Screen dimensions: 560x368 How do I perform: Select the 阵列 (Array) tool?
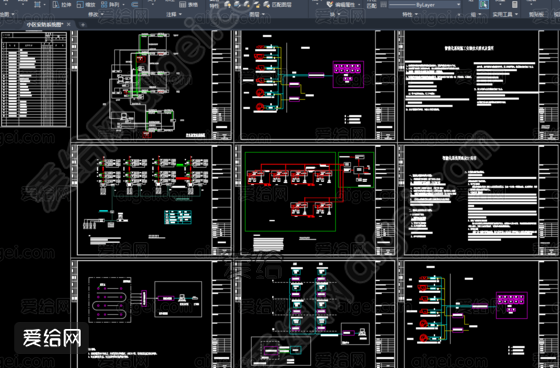110,5
